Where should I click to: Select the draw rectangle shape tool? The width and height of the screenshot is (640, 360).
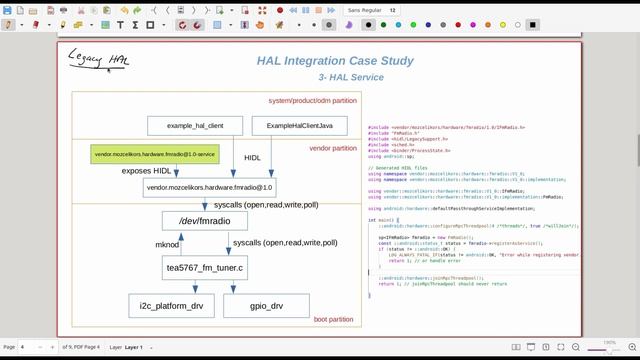[150, 25]
